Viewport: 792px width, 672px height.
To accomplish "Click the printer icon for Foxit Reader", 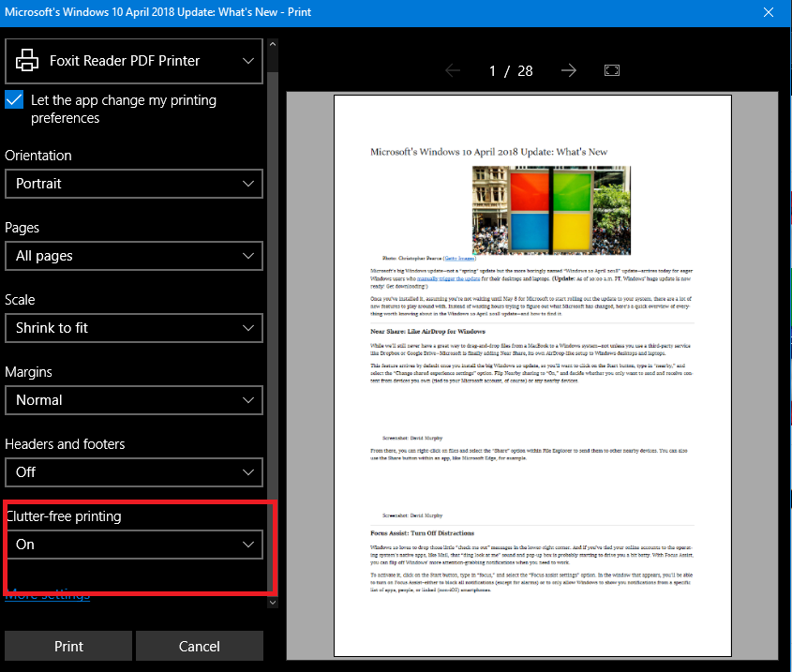I will (x=26, y=61).
